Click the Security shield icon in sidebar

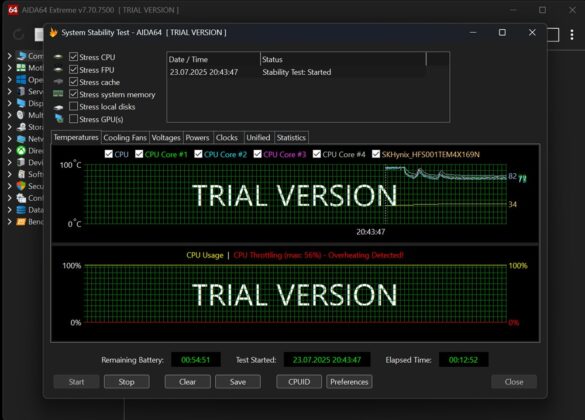coord(21,186)
